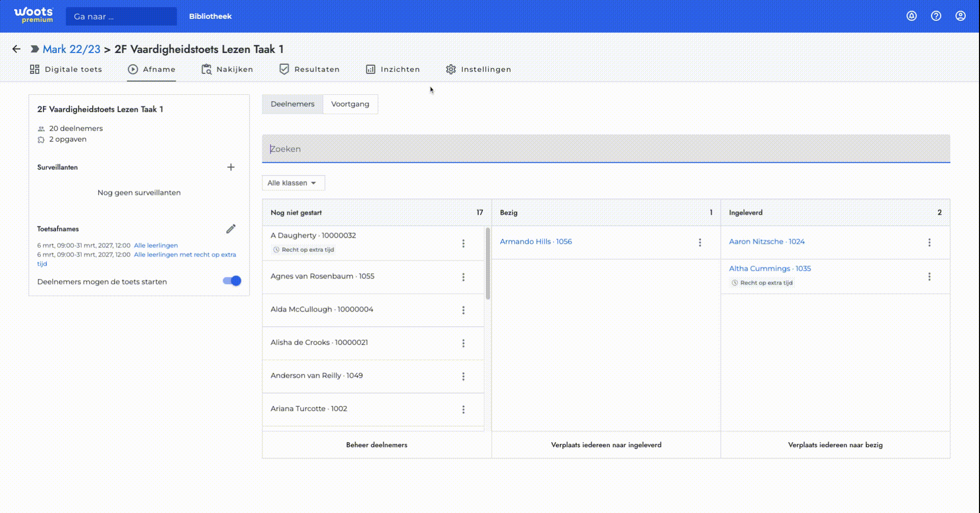The height and width of the screenshot is (513, 980).
Task: Click the puzzle icon next to 2 opgaven
Action: click(x=41, y=139)
